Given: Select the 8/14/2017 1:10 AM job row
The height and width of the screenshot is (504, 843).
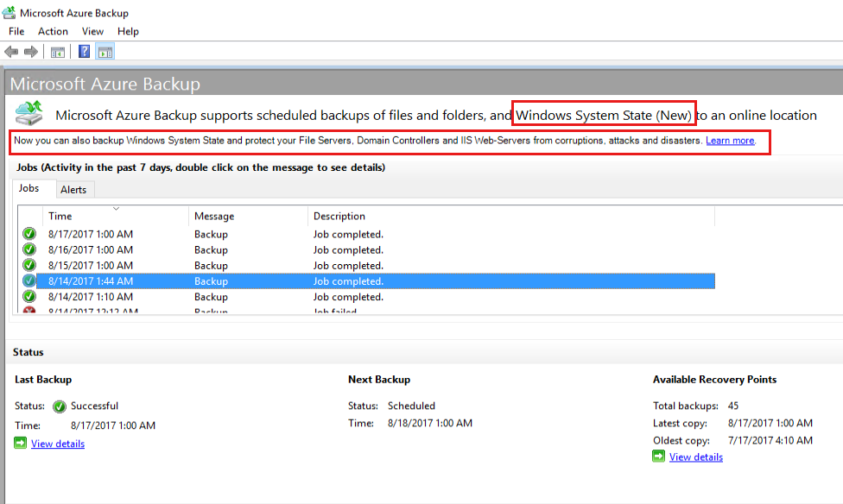Looking at the screenshot, I should 368,296.
